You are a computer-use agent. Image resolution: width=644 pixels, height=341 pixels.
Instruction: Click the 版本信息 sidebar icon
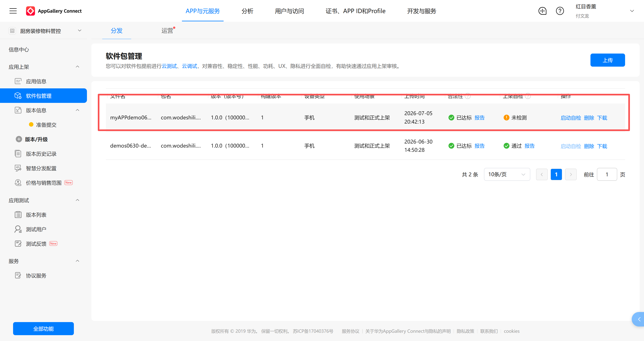(18, 110)
